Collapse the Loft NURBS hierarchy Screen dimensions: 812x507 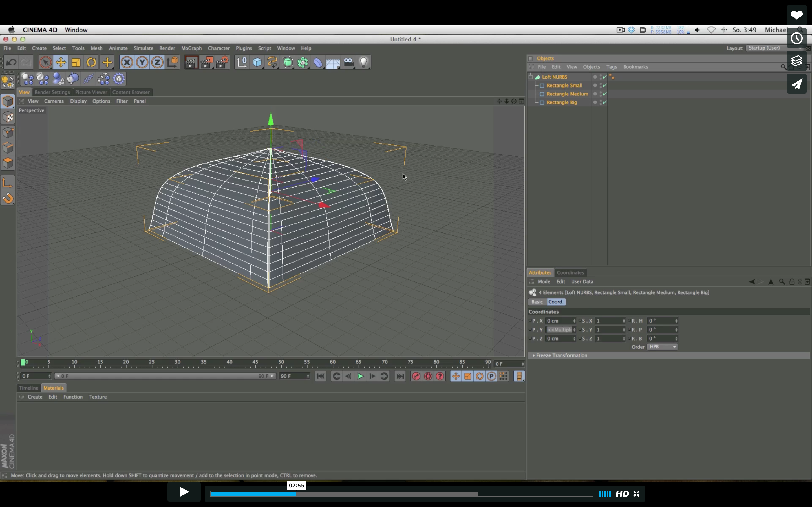(x=531, y=77)
